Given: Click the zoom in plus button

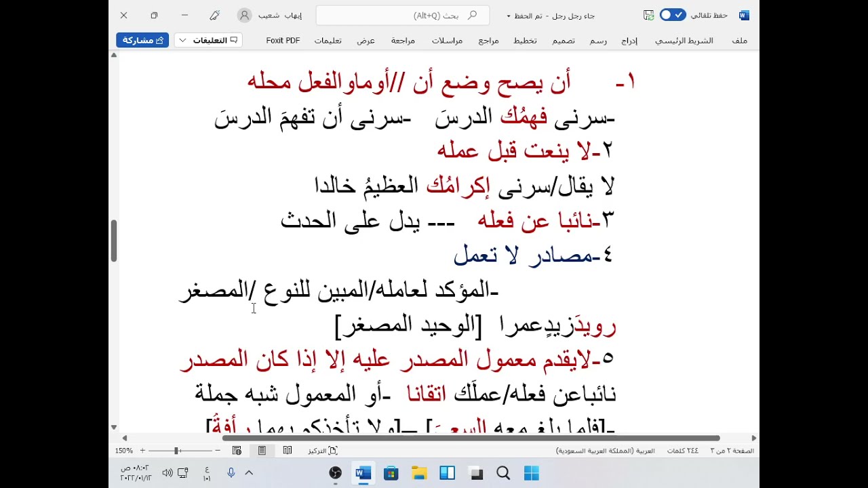Looking at the screenshot, I should point(142,451).
